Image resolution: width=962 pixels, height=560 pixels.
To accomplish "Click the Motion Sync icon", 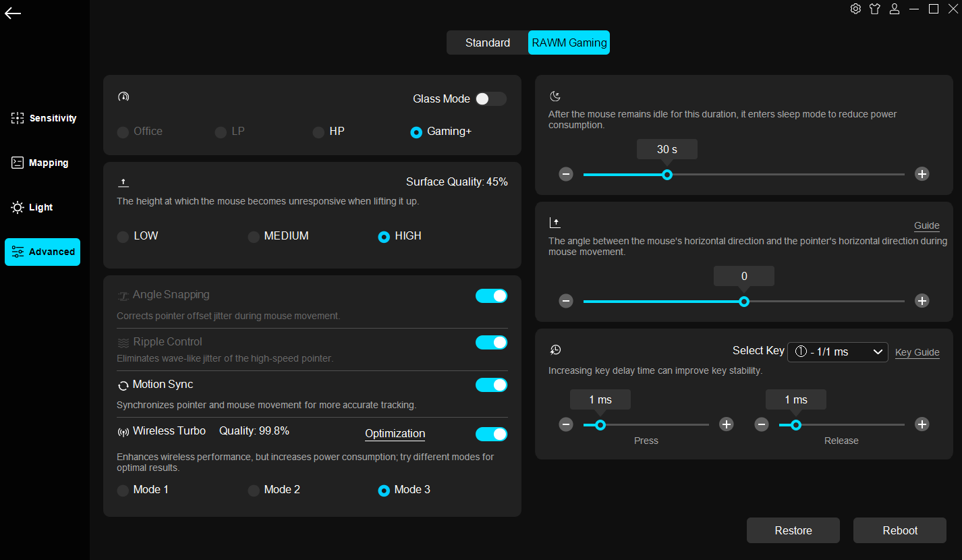I will [x=123, y=386].
